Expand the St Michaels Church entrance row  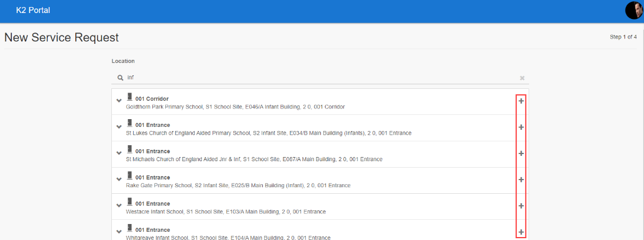click(119, 152)
